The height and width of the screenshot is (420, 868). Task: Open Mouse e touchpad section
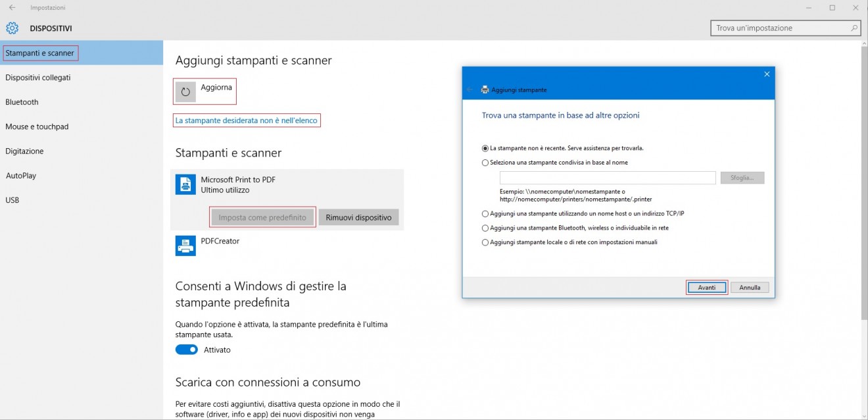pyautogui.click(x=82, y=126)
